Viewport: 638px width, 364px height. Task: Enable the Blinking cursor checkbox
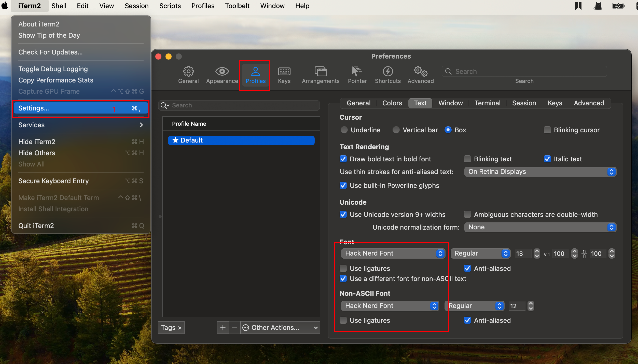(x=547, y=130)
